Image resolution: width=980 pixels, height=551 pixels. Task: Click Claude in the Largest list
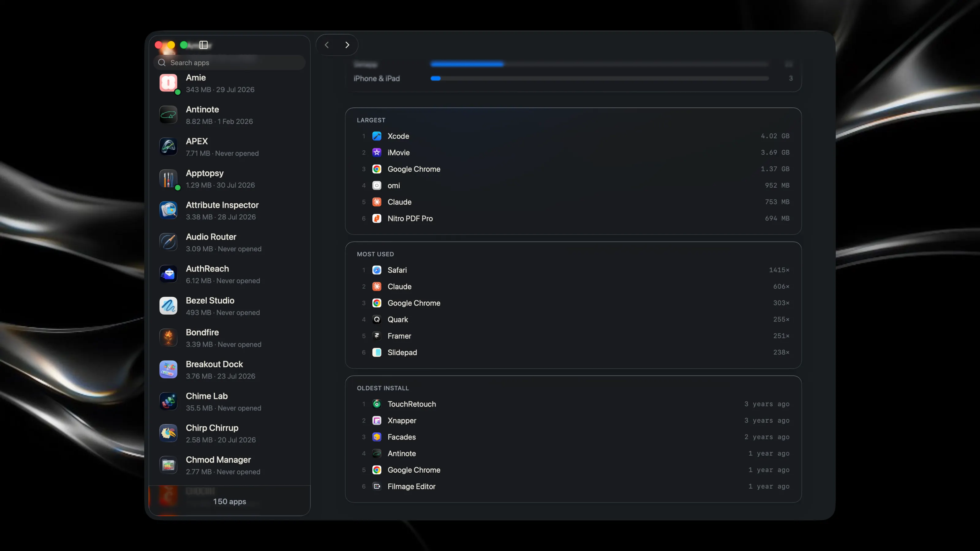click(x=399, y=202)
